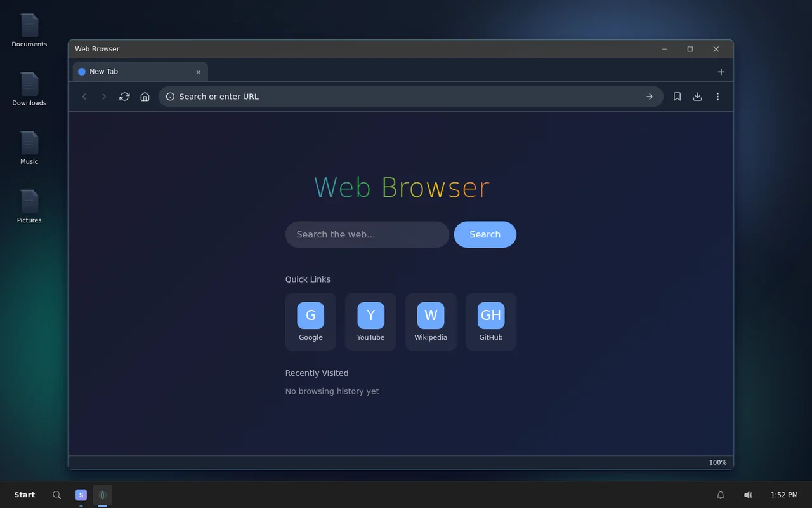The width and height of the screenshot is (812, 508).
Task: Click the 100% zoom indicator
Action: point(717,462)
